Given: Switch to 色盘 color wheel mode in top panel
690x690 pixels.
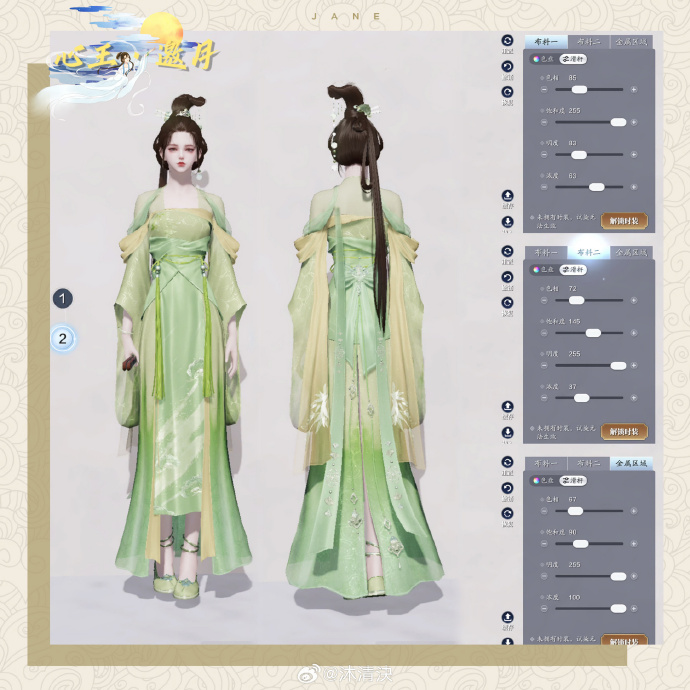Looking at the screenshot, I should point(544,59).
